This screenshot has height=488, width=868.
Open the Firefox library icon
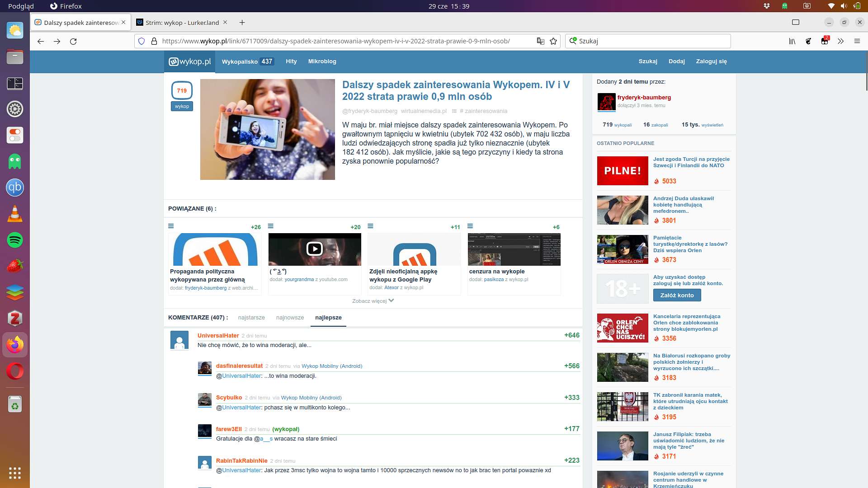point(792,41)
